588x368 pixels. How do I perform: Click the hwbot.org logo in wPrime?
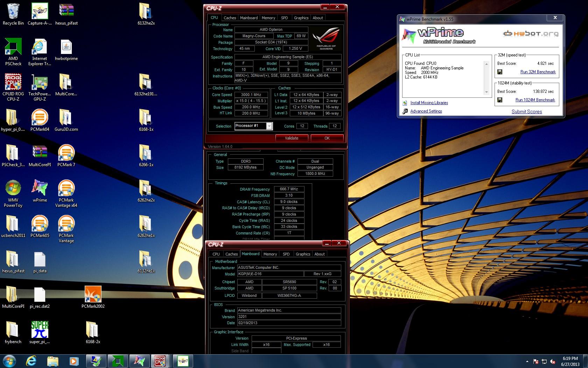pos(531,34)
